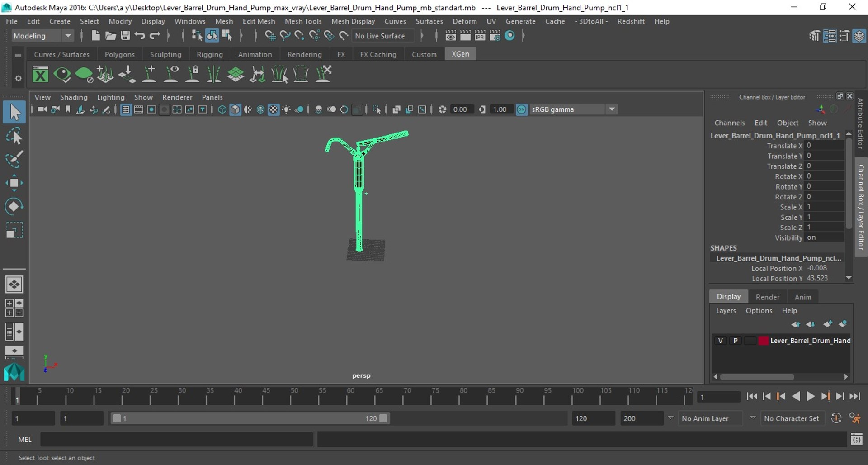Open the Script Editor icon
The width and height of the screenshot is (868, 465).
coord(856,439)
